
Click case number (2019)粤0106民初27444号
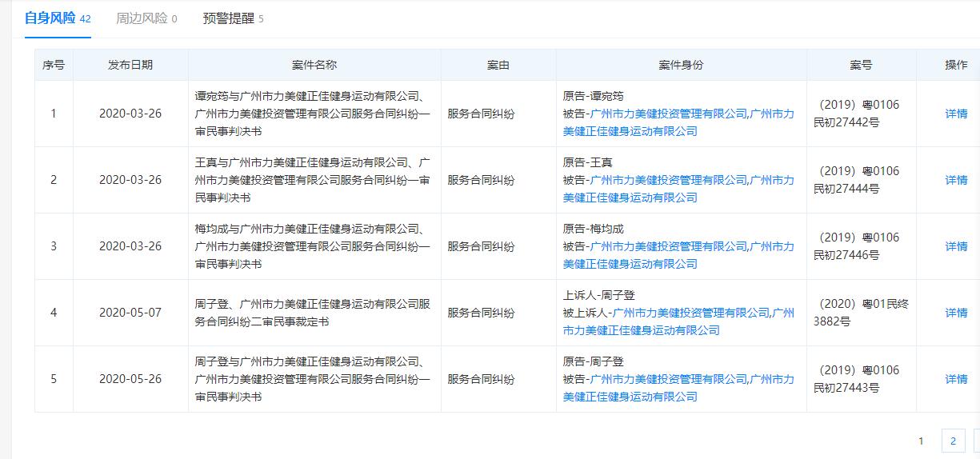857,180
